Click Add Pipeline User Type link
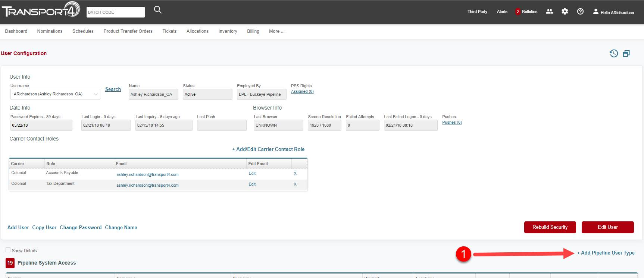 pyautogui.click(x=606, y=253)
